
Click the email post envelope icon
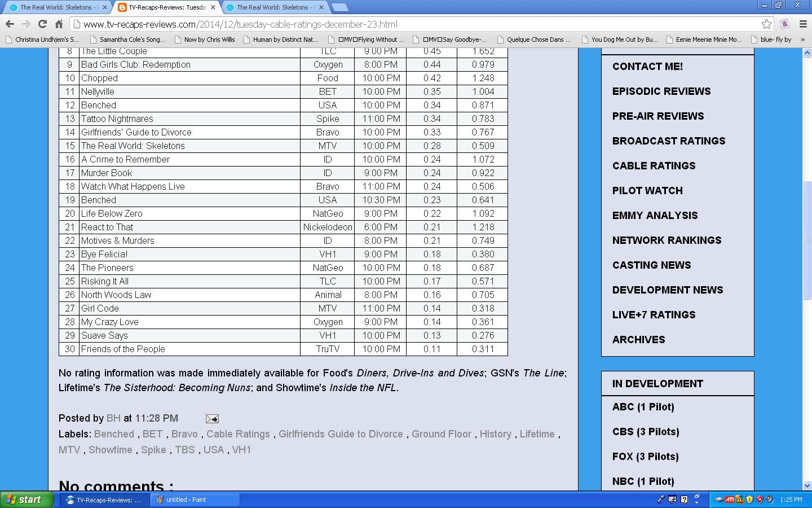(x=212, y=419)
